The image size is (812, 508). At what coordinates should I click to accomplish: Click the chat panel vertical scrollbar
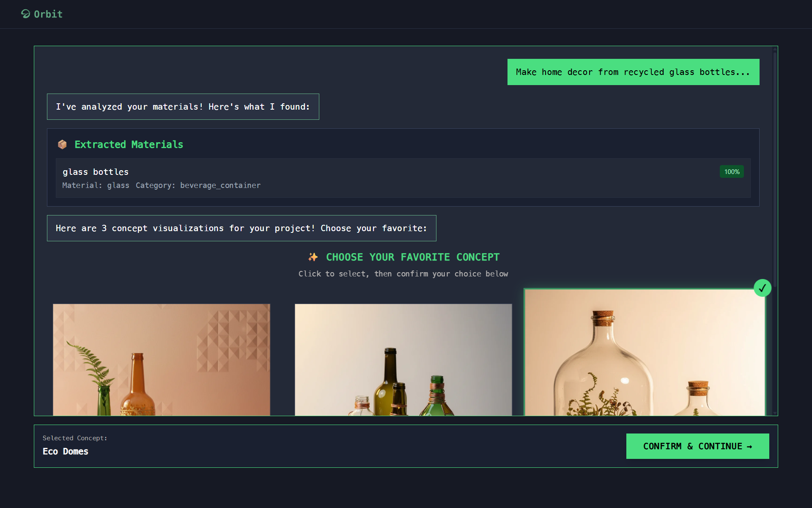(775, 169)
